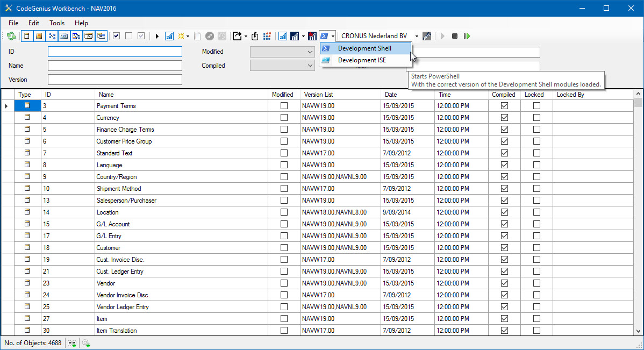This screenshot has height=350, width=644.
Task: Click the grey clock history icon
Action: (x=222, y=36)
